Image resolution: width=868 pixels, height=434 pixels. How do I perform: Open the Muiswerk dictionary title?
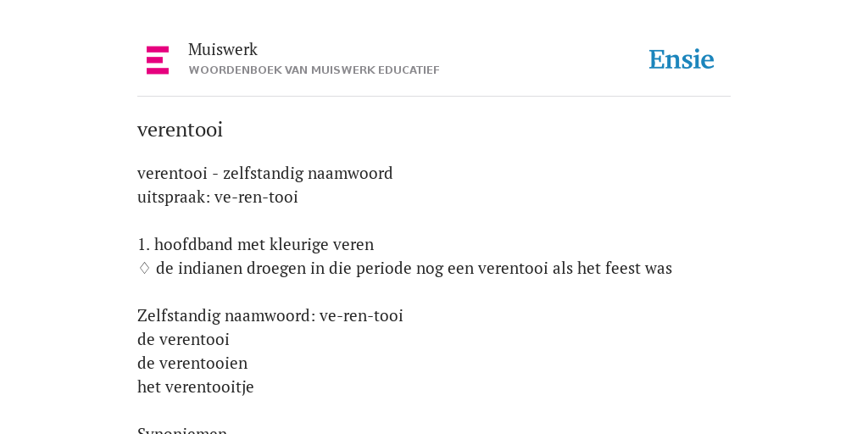pyautogui.click(x=223, y=50)
